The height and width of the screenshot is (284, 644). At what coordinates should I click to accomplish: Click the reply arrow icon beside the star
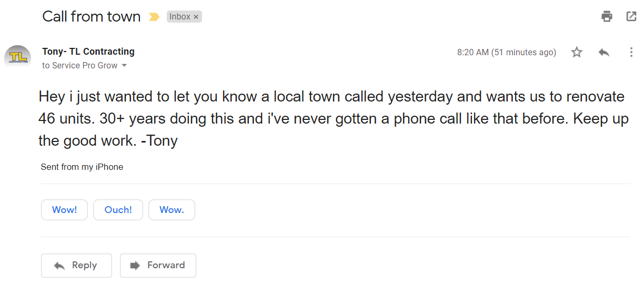(x=604, y=52)
